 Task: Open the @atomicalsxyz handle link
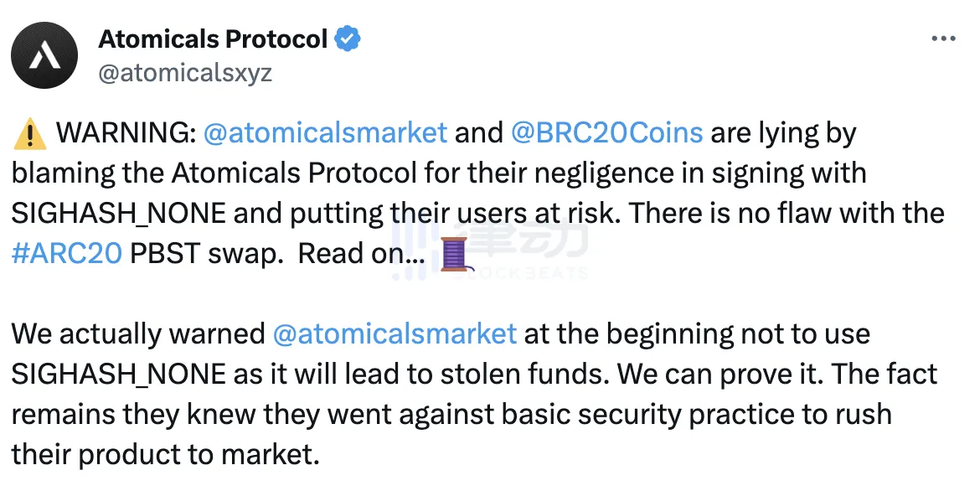(x=185, y=72)
